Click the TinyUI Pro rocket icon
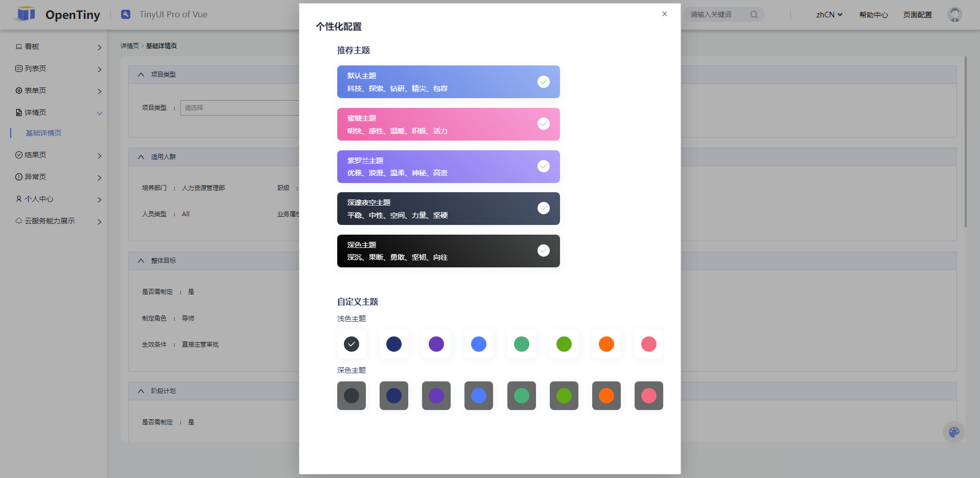Viewport: 980px width, 478px height. pos(126,14)
